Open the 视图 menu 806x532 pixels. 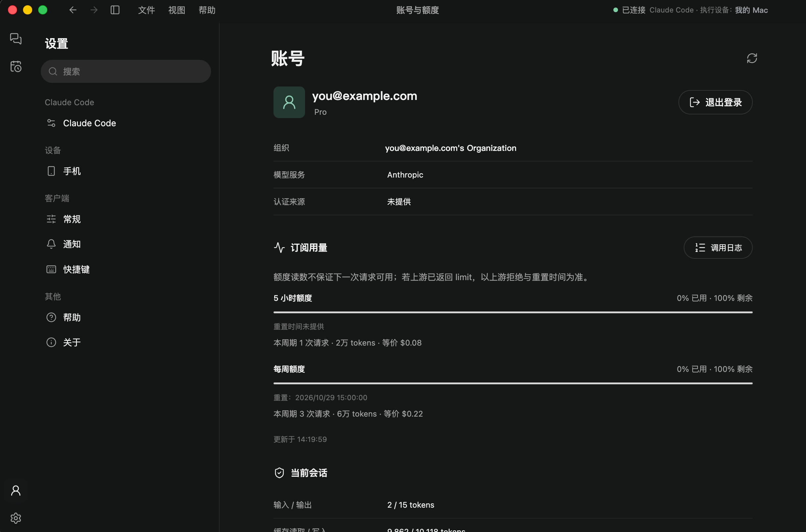point(177,10)
